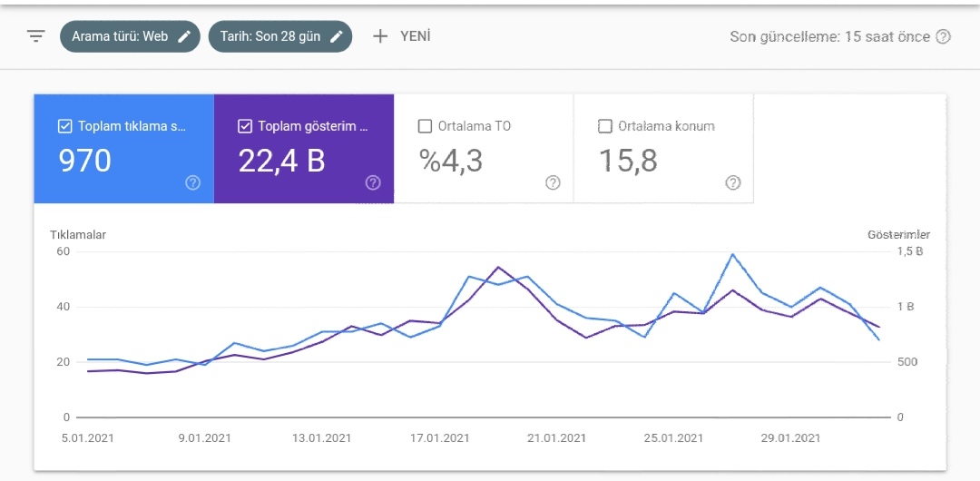Uncheck Toplam tıklama sayısı checkbox
This screenshot has height=481, width=980.
(x=64, y=126)
